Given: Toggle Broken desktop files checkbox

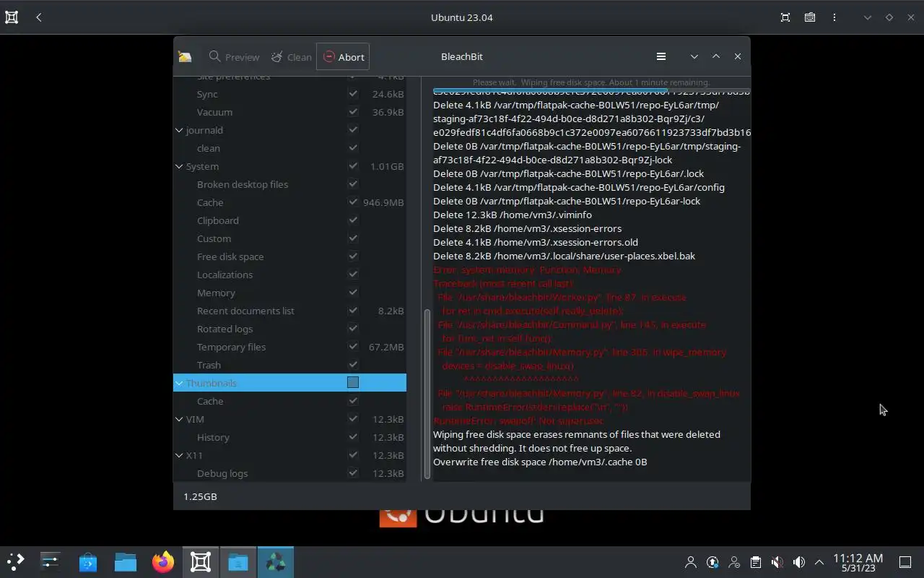Looking at the screenshot, I should click(x=353, y=184).
